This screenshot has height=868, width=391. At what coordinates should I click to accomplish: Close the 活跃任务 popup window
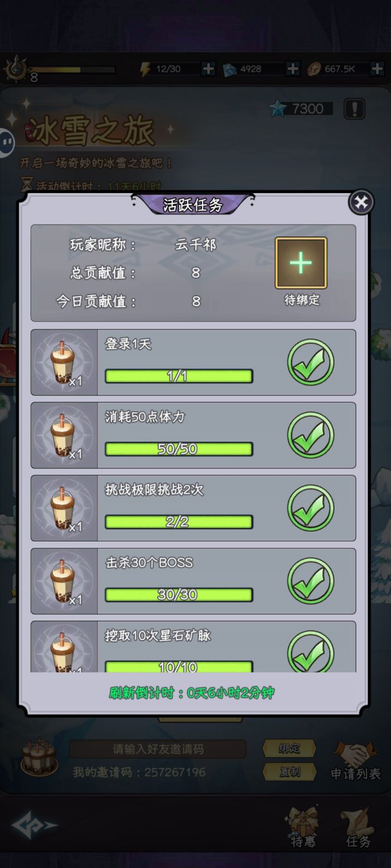(x=361, y=202)
